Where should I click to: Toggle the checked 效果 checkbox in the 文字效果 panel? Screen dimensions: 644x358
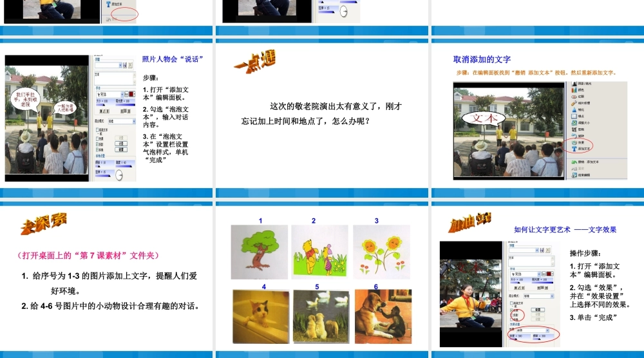(x=512, y=310)
